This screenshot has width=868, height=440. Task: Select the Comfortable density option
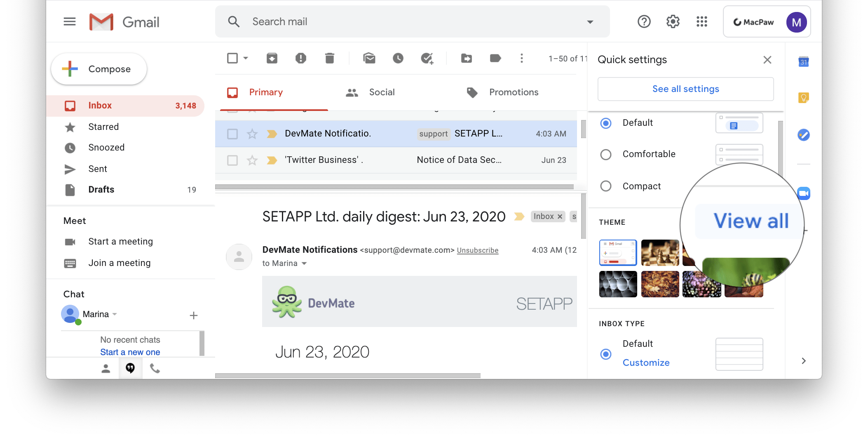(x=605, y=155)
